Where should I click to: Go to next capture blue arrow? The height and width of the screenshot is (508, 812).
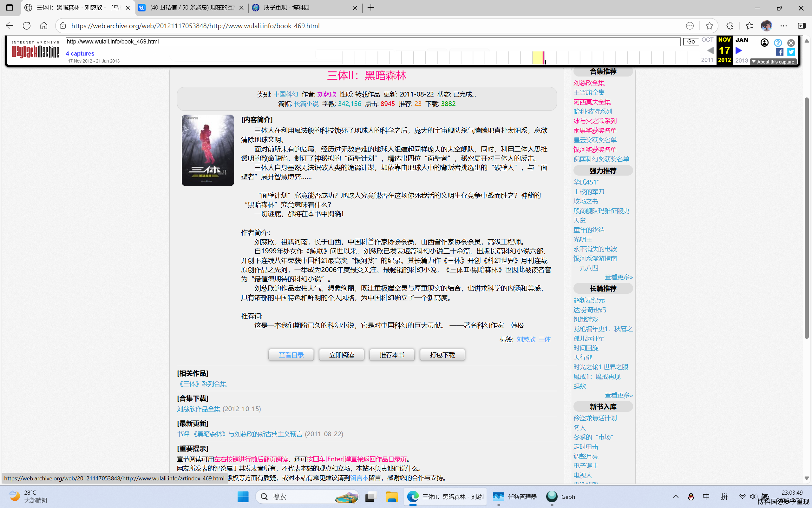point(738,50)
